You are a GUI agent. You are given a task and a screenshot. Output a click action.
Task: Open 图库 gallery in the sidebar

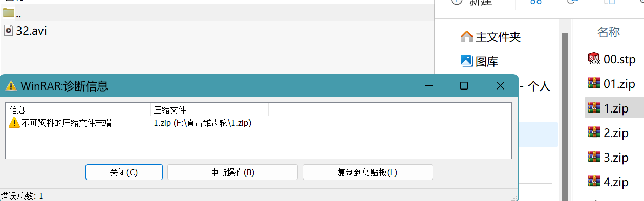pyautogui.click(x=479, y=61)
